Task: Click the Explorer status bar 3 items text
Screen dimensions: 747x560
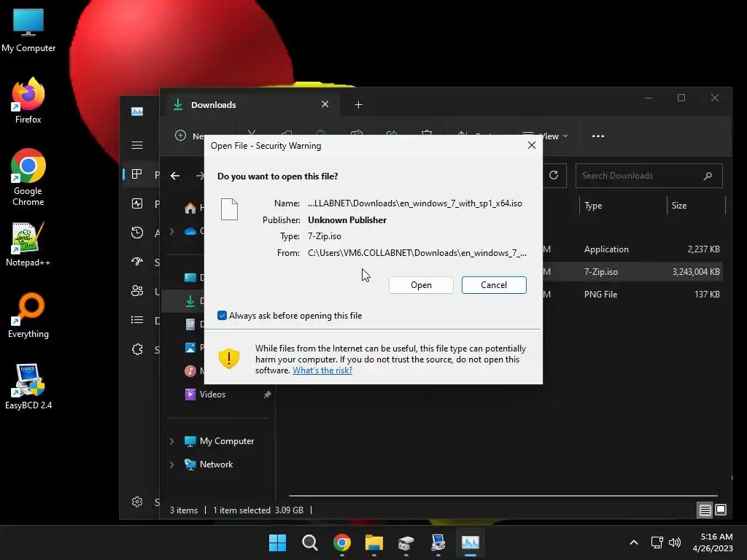Action: (x=184, y=510)
